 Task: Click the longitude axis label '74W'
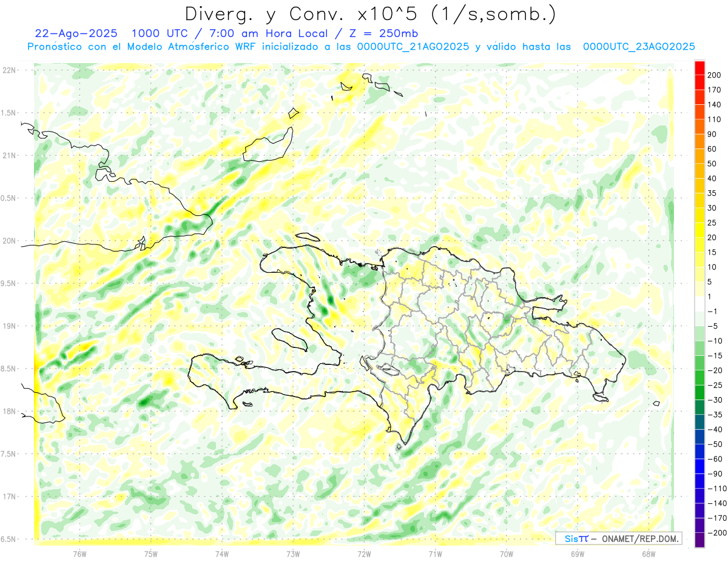click(x=222, y=554)
